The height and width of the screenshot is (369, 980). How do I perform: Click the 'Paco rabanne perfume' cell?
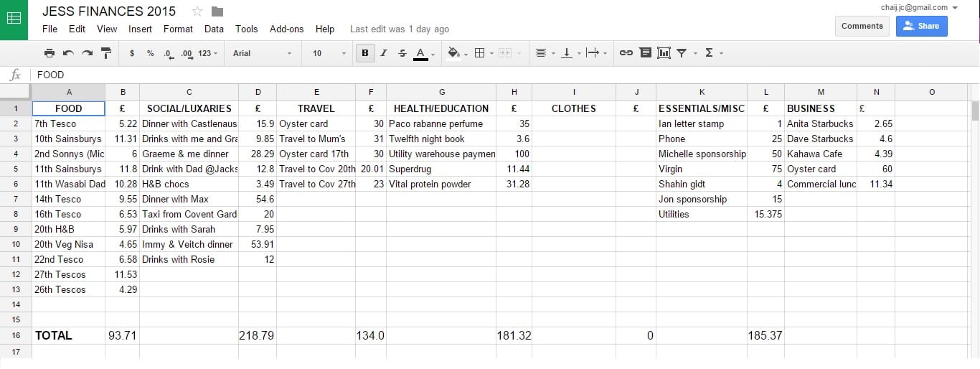click(x=441, y=123)
